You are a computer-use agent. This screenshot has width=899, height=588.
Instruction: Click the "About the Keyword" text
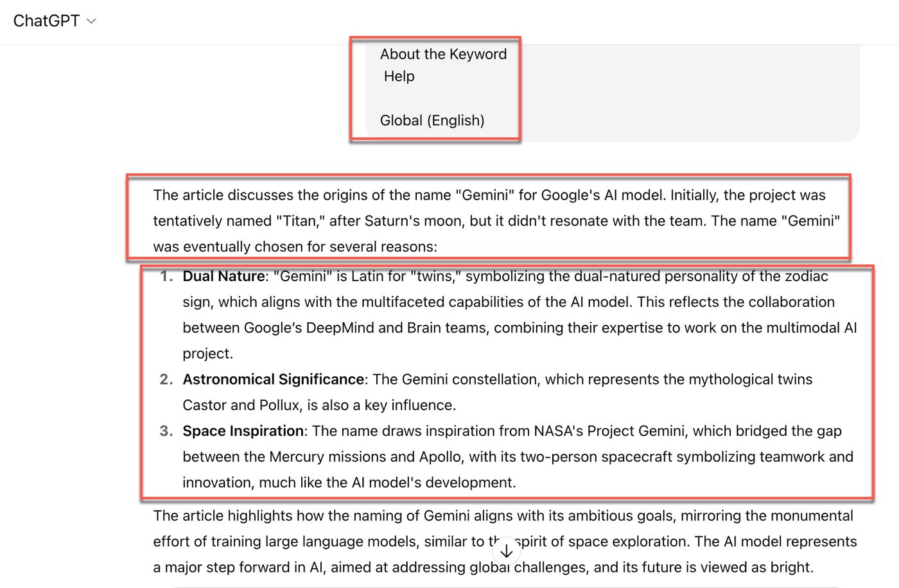[443, 54]
